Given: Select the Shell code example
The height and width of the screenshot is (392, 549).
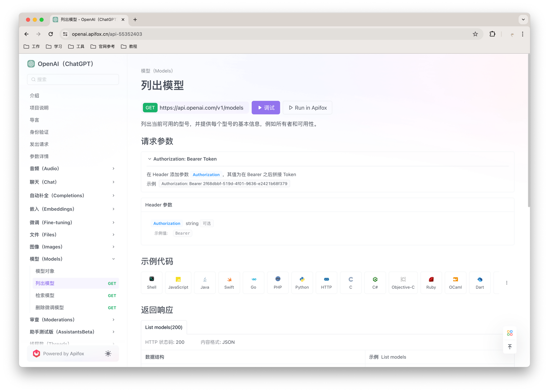Looking at the screenshot, I should tap(151, 283).
